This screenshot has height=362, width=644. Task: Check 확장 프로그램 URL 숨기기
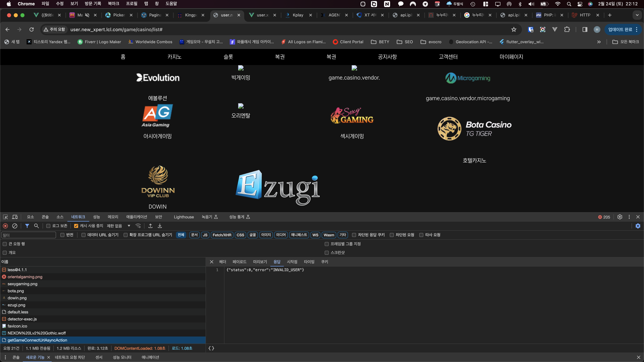(125, 235)
